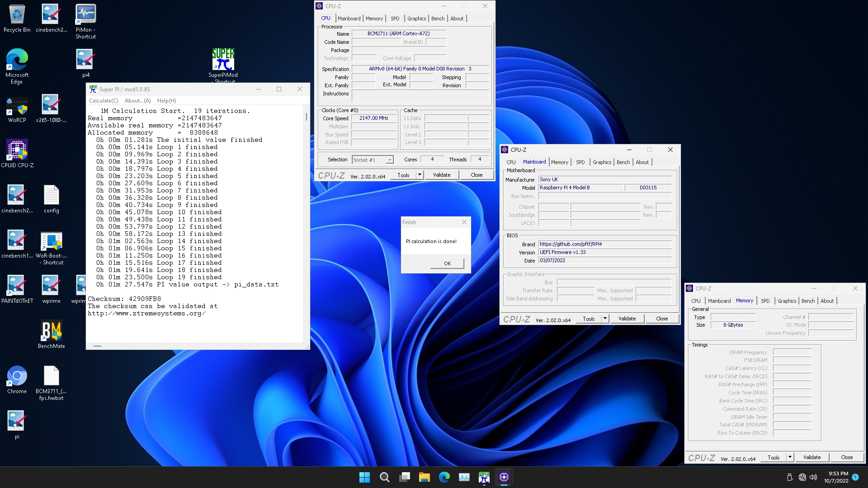
Task: Open the BCM2711 fps.hwbot file icon
Action: point(51,383)
